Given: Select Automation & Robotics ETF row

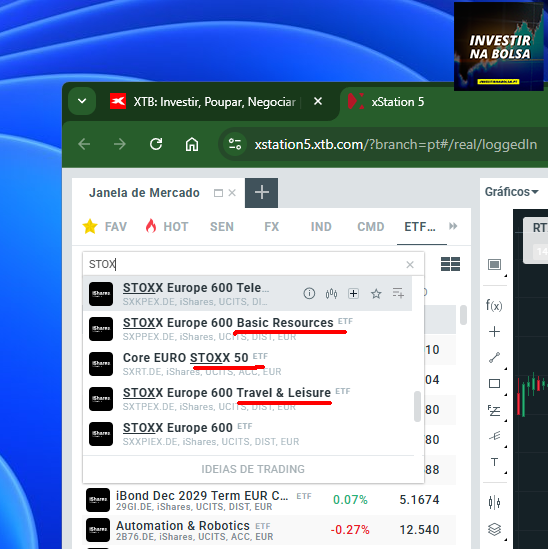Looking at the screenshot, I should [x=269, y=530].
